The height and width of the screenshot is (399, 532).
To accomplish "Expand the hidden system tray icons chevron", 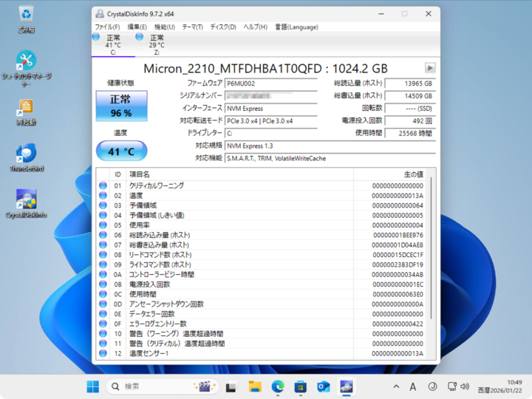I will [x=397, y=386].
